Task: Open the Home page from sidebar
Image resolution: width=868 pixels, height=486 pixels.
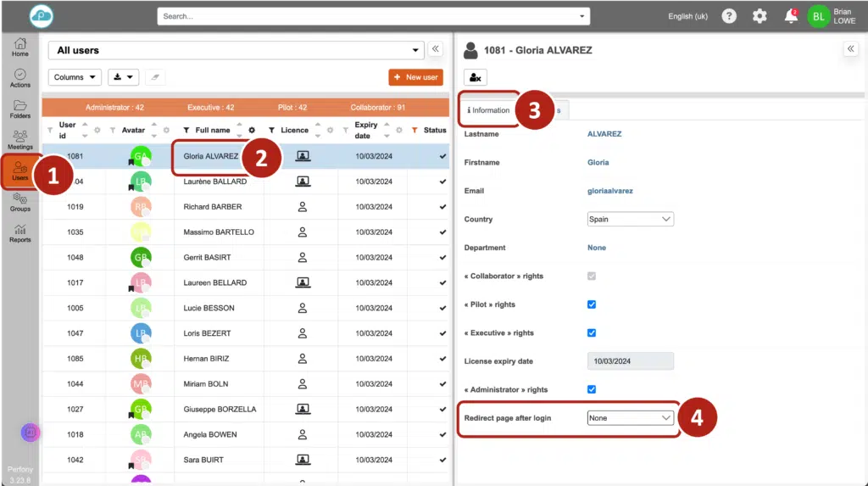Action: tap(19, 47)
